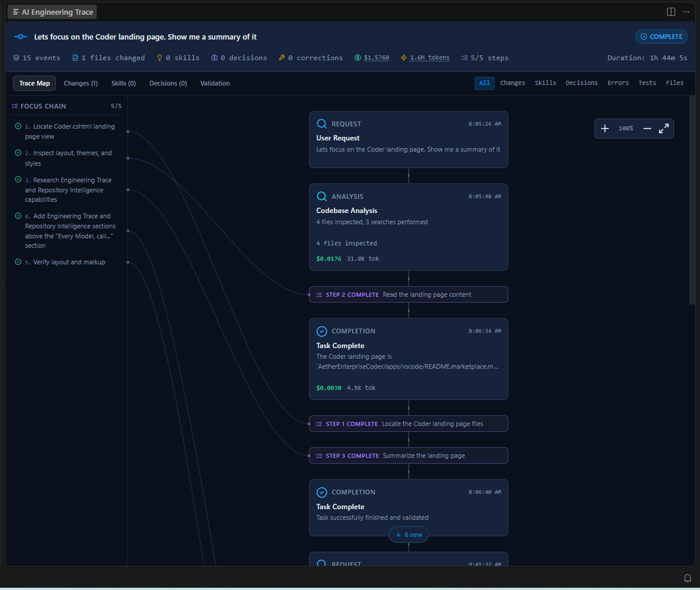
Task: Toggle fullscreen with the expand arrows icon
Action: click(664, 129)
